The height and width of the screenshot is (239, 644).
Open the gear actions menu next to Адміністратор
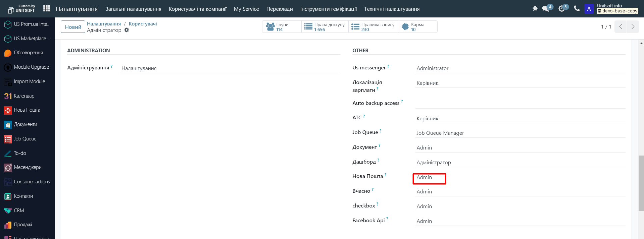click(x=127, y=30)
